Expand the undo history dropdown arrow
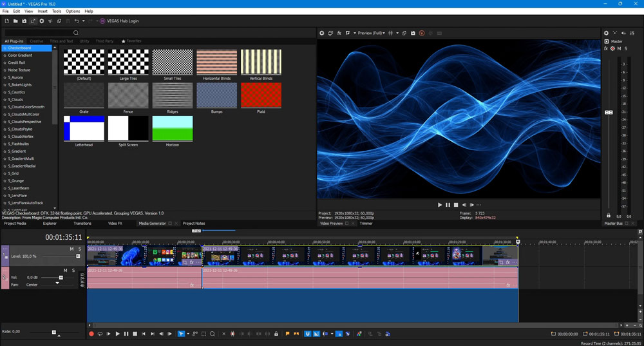644x346 pixels. pos(84,21)
